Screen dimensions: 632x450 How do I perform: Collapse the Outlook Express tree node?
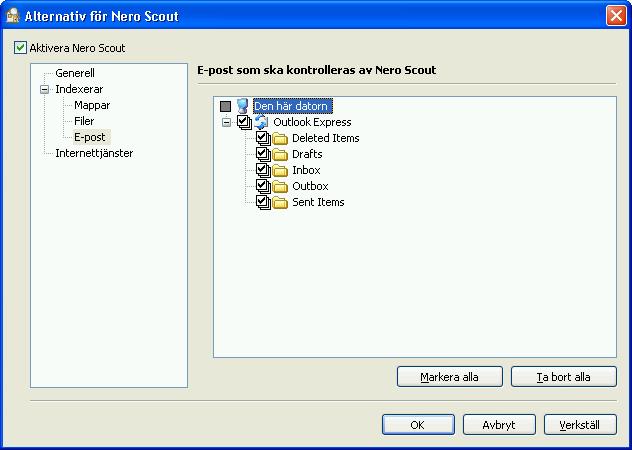pyautogui.click(x=227, y=122)
